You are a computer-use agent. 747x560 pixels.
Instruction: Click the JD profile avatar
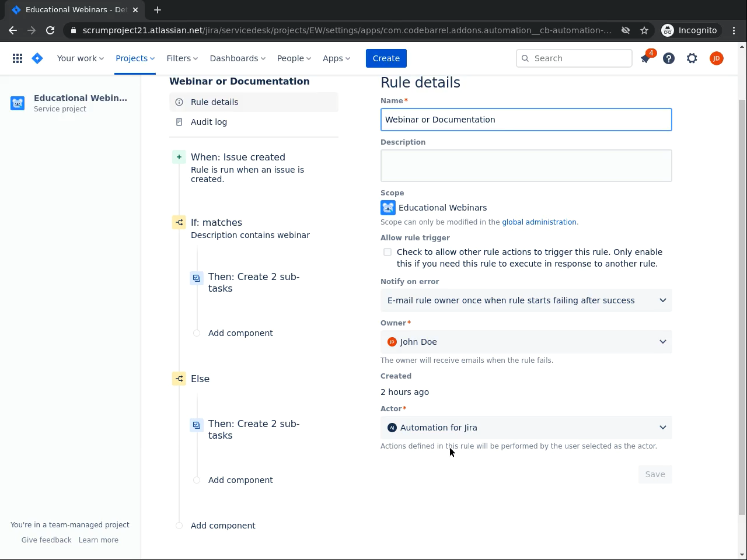[x=717, y=58]
